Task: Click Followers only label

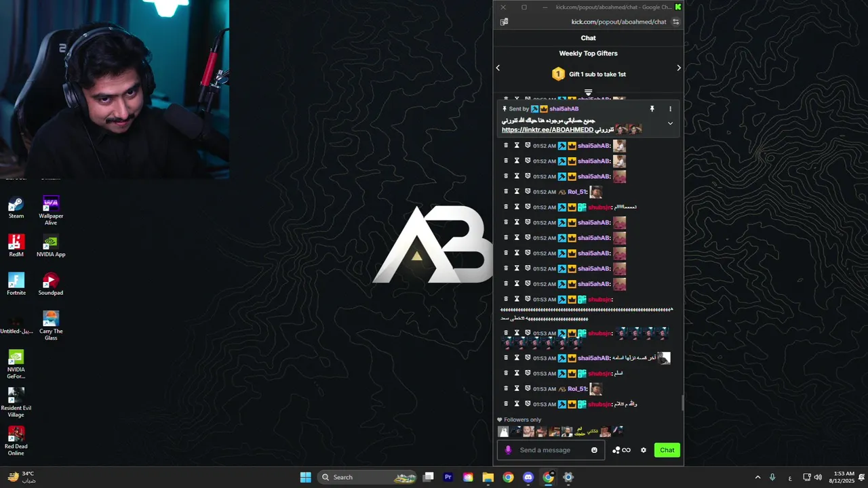Action: [522, 420]
